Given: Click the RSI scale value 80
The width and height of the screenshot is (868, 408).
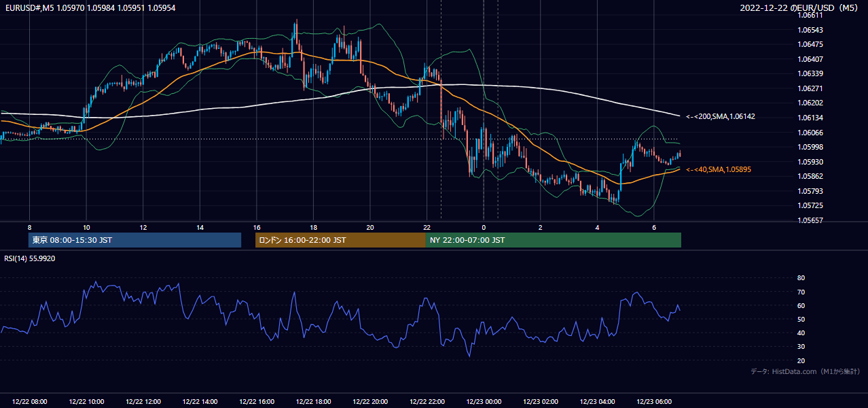Looking at the screenshot, I should click(x=801, y=278).
